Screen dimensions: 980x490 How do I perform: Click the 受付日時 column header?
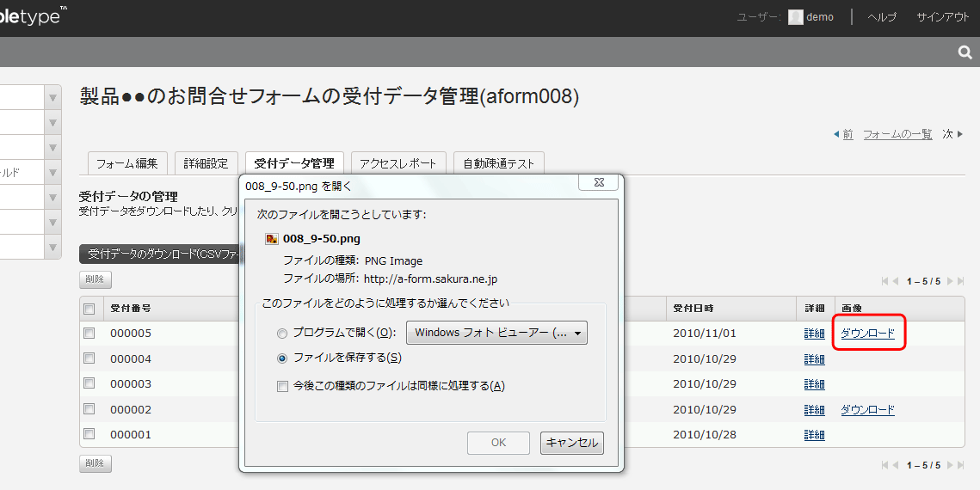(693, 309)
